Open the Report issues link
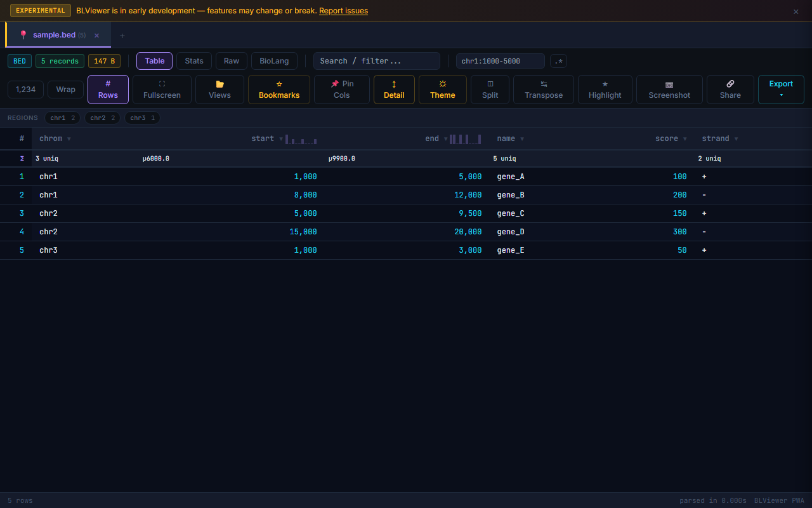 pyautogui.click(x=343, y=11)
